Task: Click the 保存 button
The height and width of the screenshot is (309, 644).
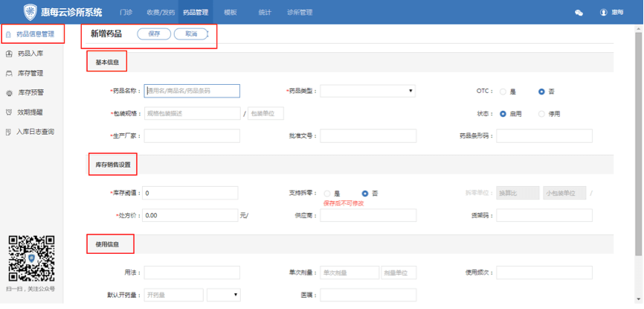Action: pyautogui.click(x=154, y=34)
